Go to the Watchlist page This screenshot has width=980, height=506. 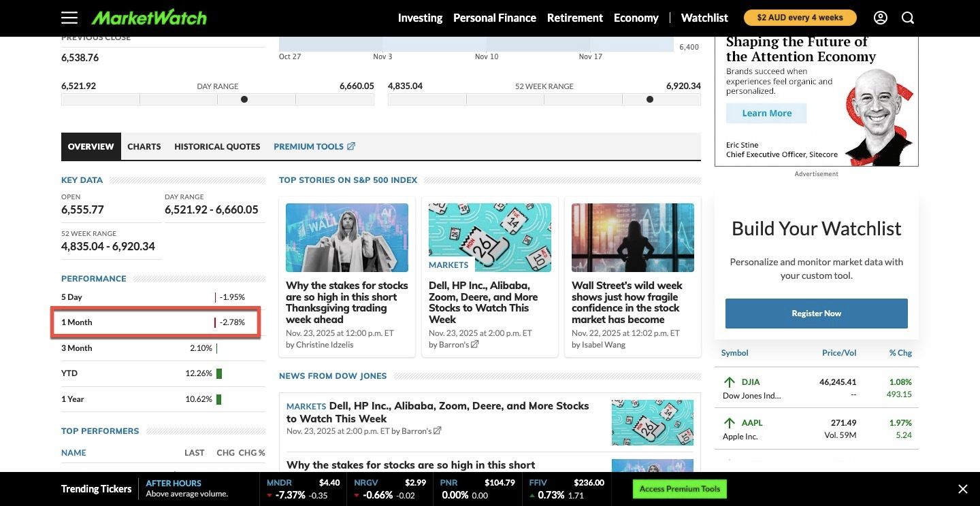click(x=704, y=18)
